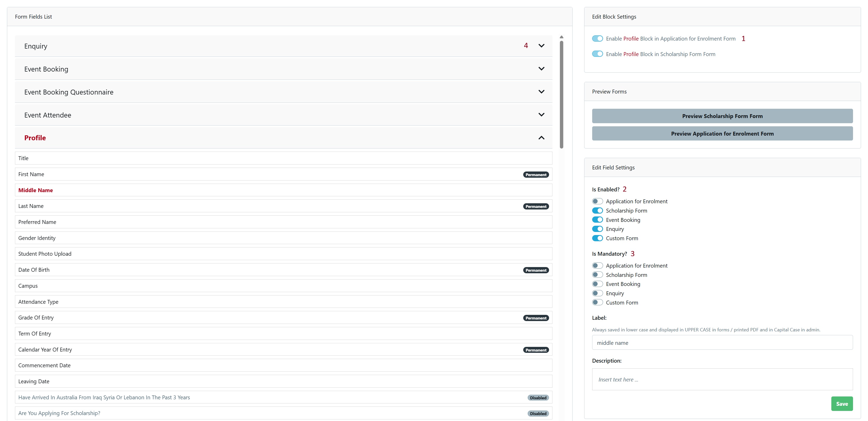Toggle Enable Profile Block in Application for Enrolment
868x421 pixels.
[597, 39]
